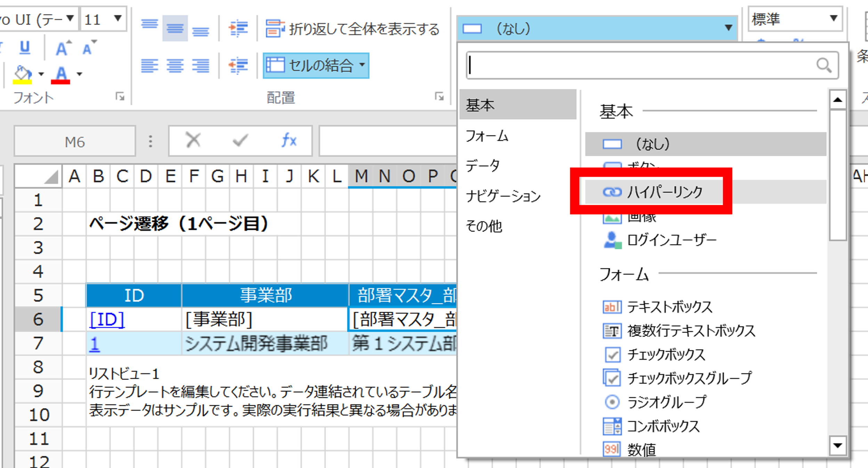Click the increase font size icon
Image resolution: width=868 pixels, height=468 pixels.
click(63, 48)
